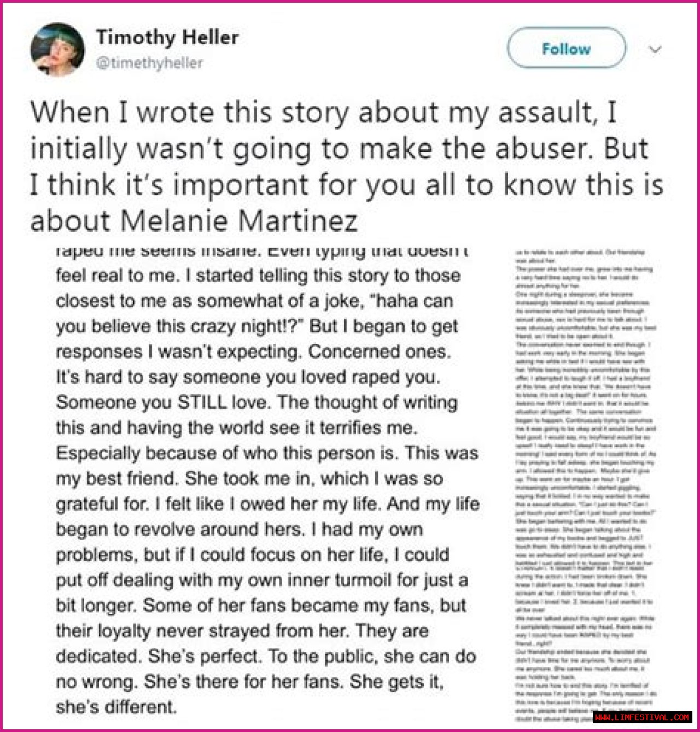The width and height of the screenshot is (700, 732).
Task: Open the Timothy Heller display name link
Action: tap(167, 37)
